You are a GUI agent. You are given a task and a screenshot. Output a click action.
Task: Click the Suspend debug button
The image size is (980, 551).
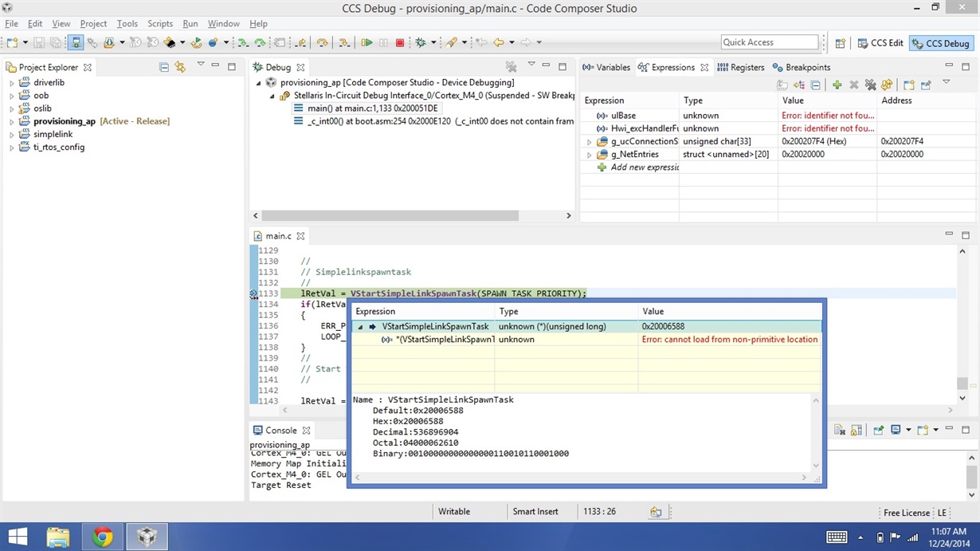click(x=383, y=42)
